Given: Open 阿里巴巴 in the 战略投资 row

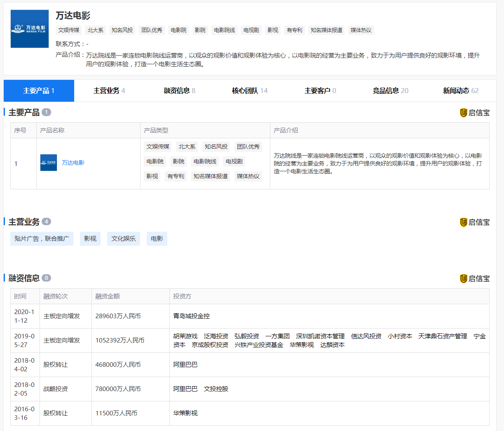Looking at the screenshot, I should 185,389.
